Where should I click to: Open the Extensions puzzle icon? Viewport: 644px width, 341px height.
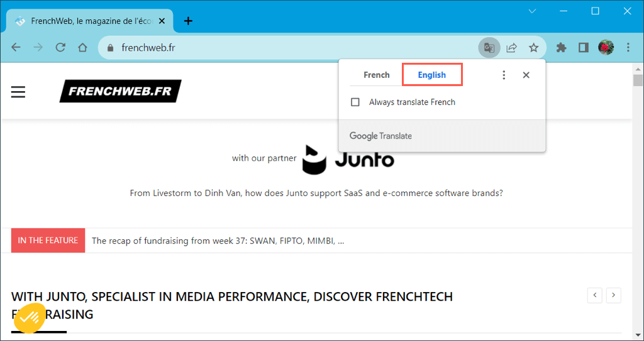point(562,48)
